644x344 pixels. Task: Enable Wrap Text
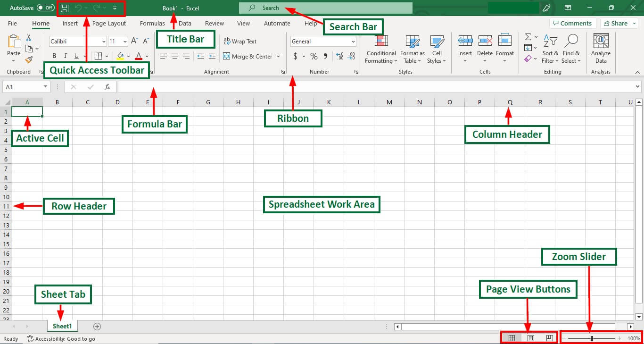pyautogui.click(x=239, y=42)
